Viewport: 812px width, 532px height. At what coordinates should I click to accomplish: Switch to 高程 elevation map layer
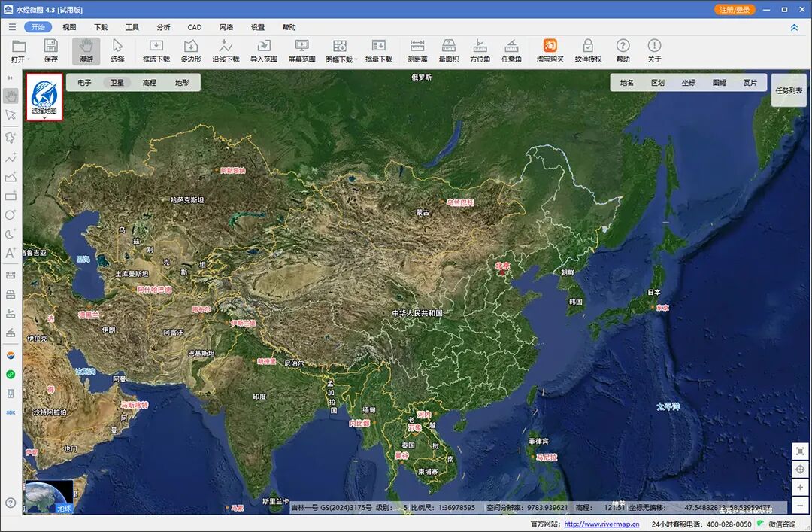[150, 83]
